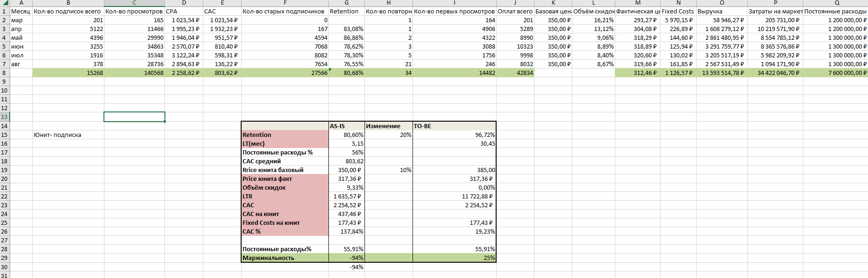Click header 'Кол-во старых подписчиков'

[285, 11]
